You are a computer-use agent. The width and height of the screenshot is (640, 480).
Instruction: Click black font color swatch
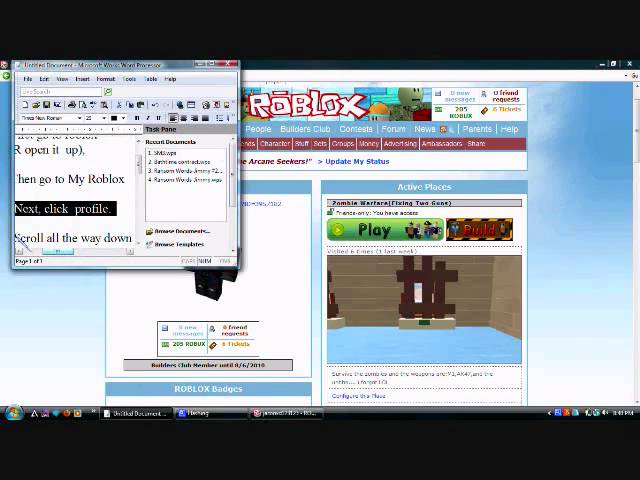[114, 118]
